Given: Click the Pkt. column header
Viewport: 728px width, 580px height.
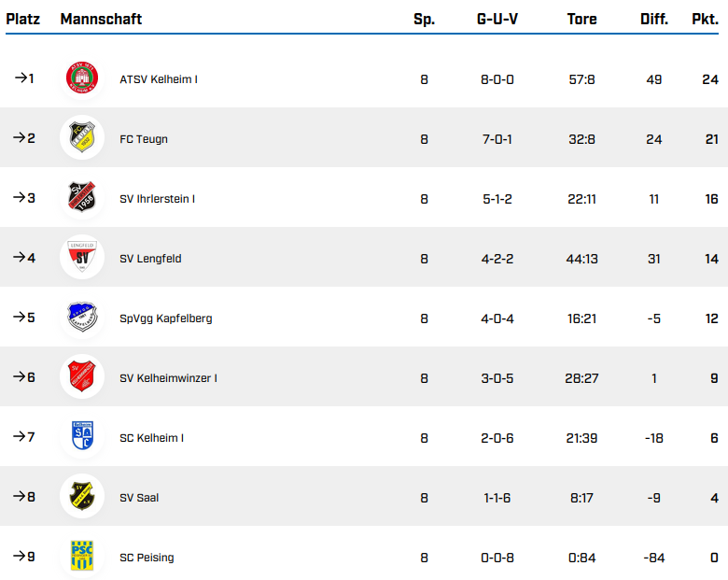Looking at the screenshot, I should (705, 19).
